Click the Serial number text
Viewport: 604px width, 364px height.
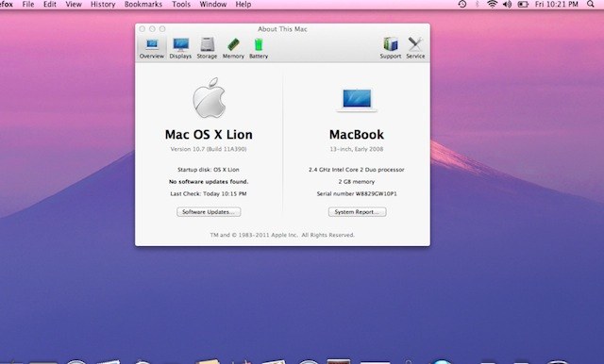tap(357, 194)
